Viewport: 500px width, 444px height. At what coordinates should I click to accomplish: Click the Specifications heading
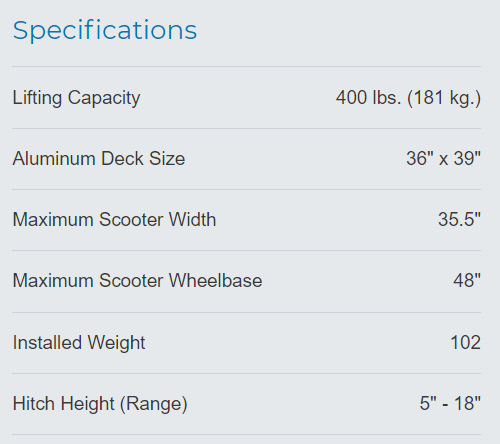pos(105,31)
